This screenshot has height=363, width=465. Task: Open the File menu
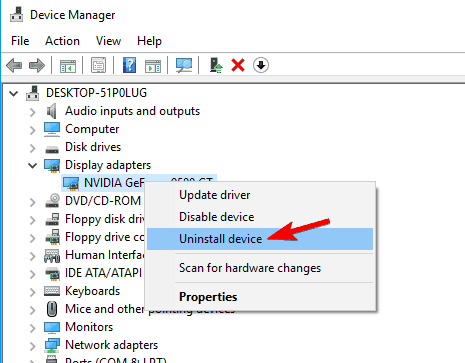pyautogui.click(x=20, y=41)
